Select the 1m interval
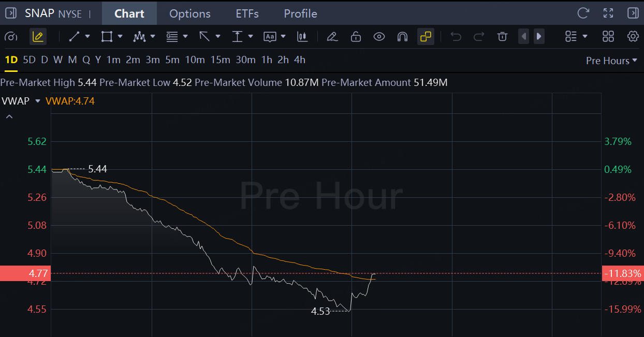The image size is (644, 337). pyautogui.click(x=113, y=60)
